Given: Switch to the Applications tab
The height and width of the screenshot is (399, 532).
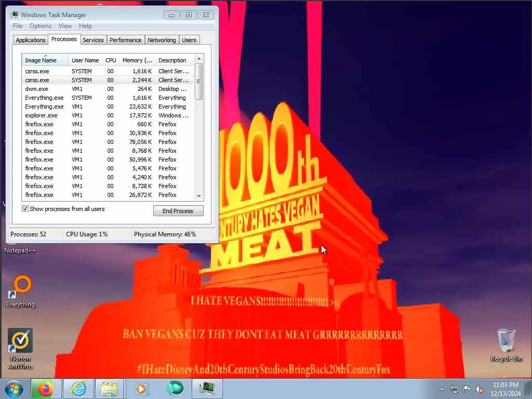Looking at the screenshot, I should [x=31, y=40].
